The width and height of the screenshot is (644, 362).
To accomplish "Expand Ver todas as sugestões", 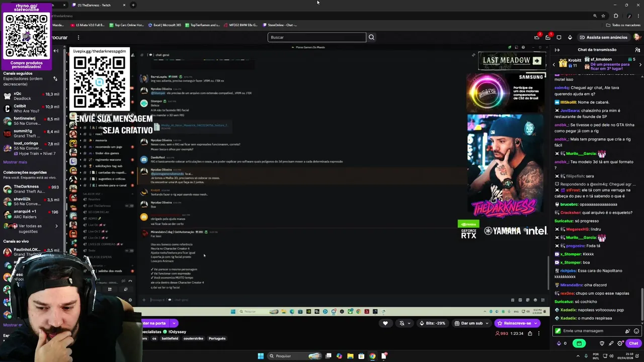I will [31, 228].
